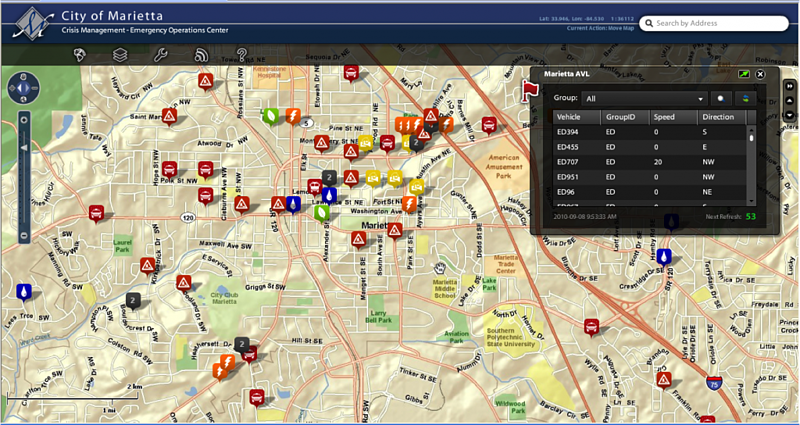The height and width of the screenshot is (425, 800).
Task: Open the globe basemap tool
Action: [79, 54]
